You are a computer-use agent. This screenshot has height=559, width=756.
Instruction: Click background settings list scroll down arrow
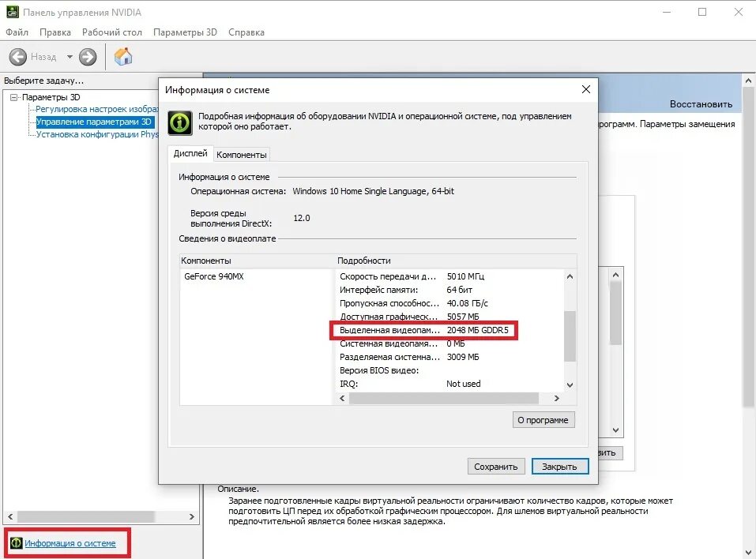[x=615, y=430]
